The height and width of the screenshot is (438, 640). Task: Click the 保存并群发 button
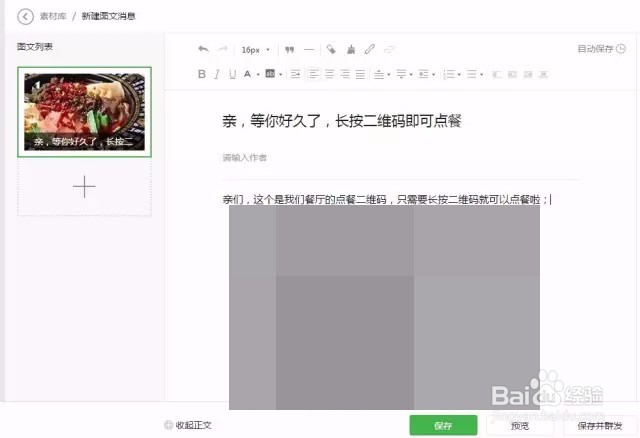[x=600, y=426]
